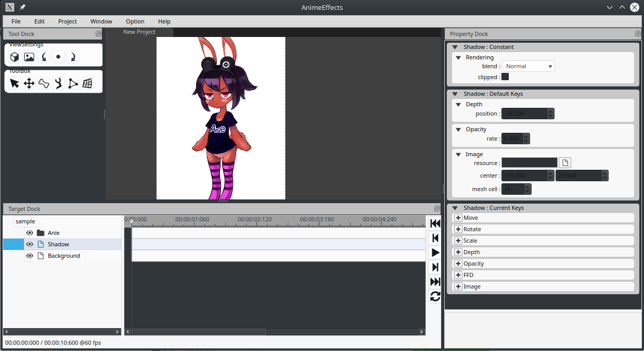Add an FFD key

[458, 275]
